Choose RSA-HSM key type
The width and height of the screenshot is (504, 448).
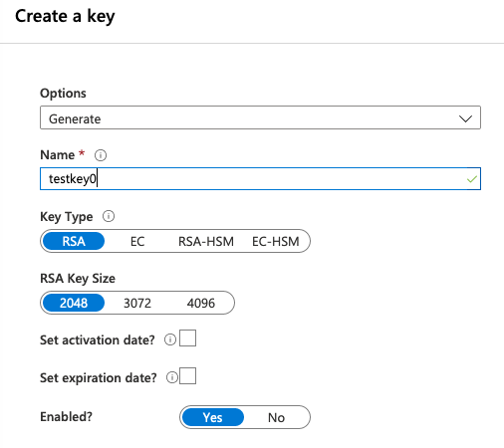[206, 241]
